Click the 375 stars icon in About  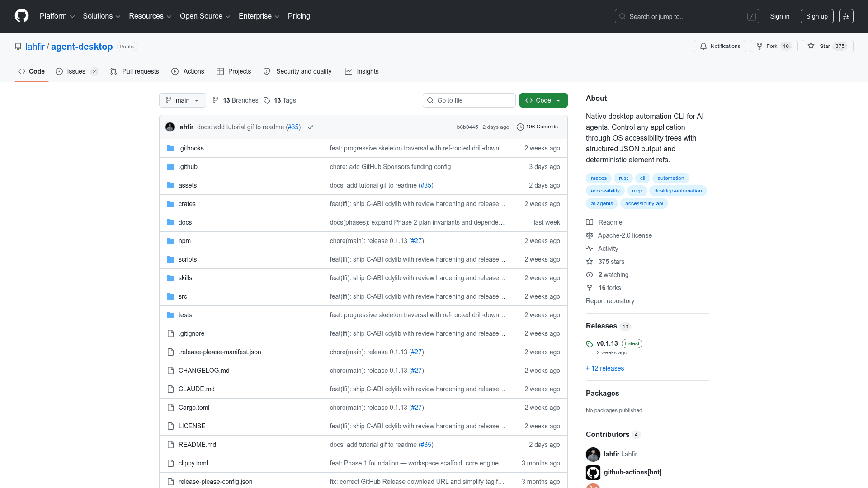[x=590, y=262]
